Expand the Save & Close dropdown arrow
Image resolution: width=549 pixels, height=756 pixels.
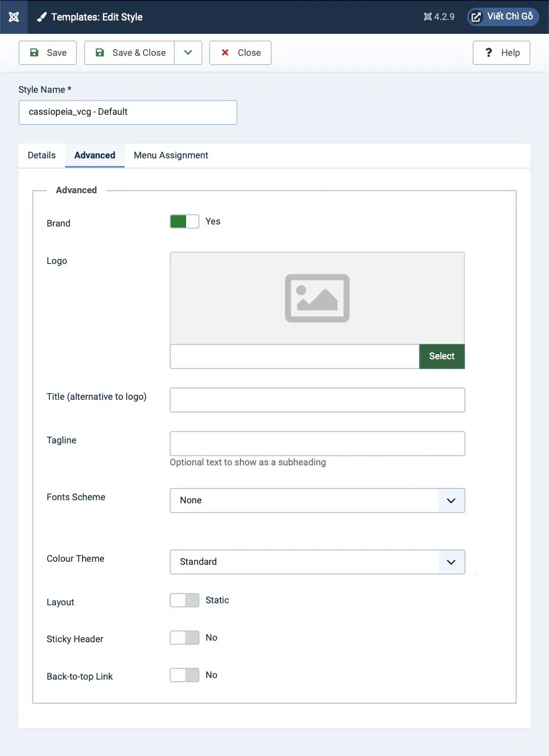pos(188,53)
